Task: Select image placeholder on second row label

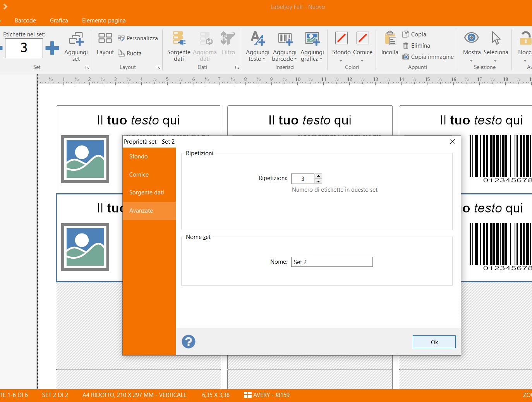Action: tap(85, 247)
